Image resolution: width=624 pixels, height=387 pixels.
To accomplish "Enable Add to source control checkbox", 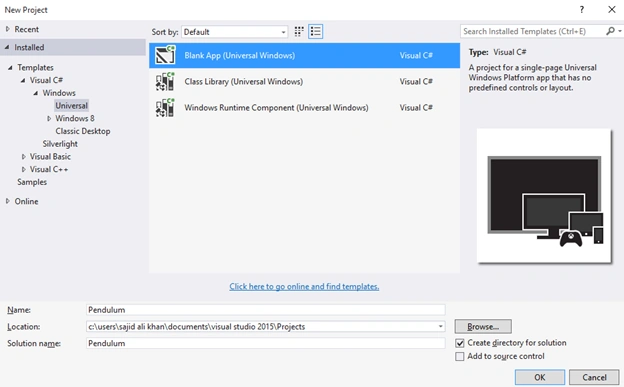I will click(x=460, y=356).
